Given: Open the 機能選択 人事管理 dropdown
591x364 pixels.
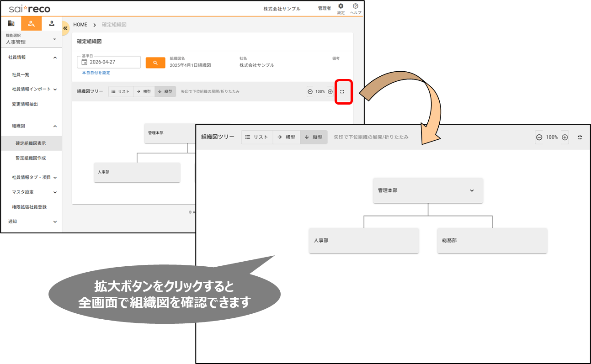Looking at the screenshot, I should [x=31, y=39].
